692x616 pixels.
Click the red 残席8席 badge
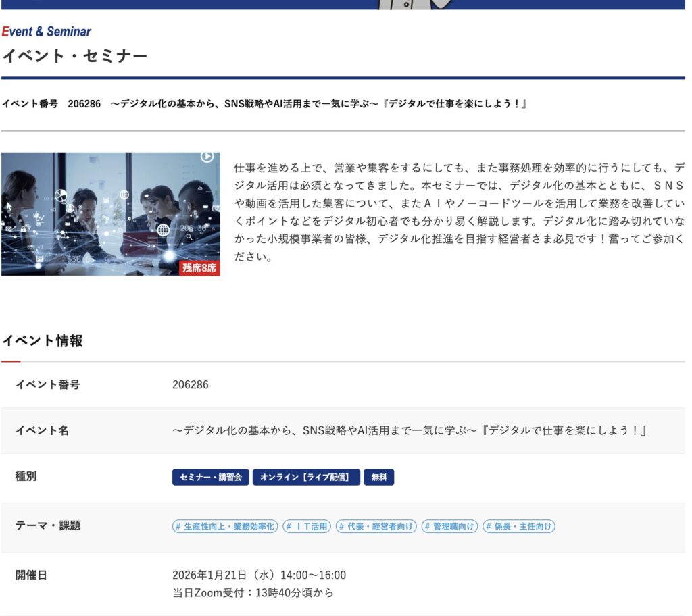199,267
